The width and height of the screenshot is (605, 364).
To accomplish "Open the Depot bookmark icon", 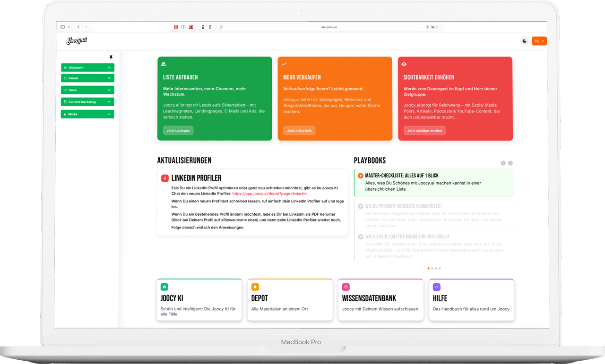I will coord(255,287).
